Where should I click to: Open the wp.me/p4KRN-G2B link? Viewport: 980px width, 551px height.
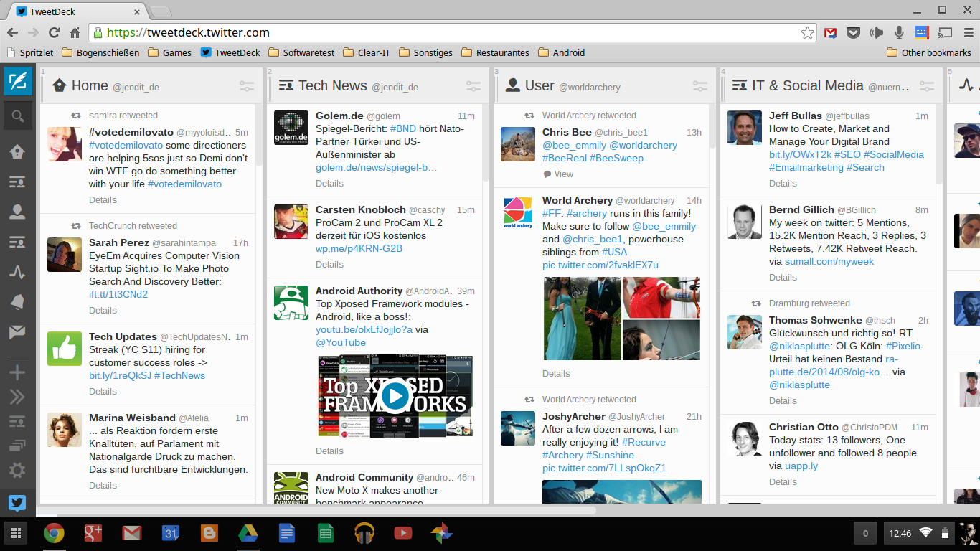tap(359, 249)
